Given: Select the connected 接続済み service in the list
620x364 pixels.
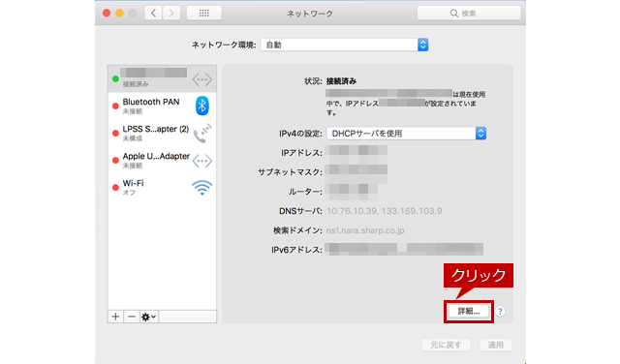Looking at the screenshot, I should pos(162,78).
